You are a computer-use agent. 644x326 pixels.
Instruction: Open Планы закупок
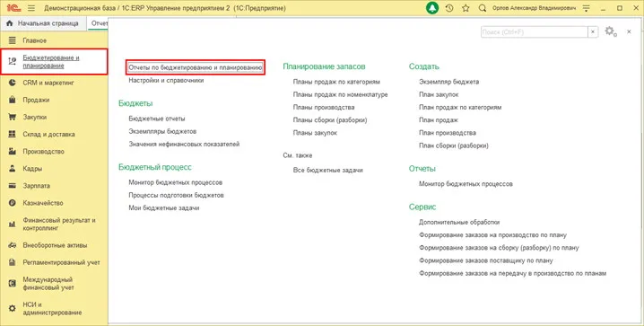(315, 133)
